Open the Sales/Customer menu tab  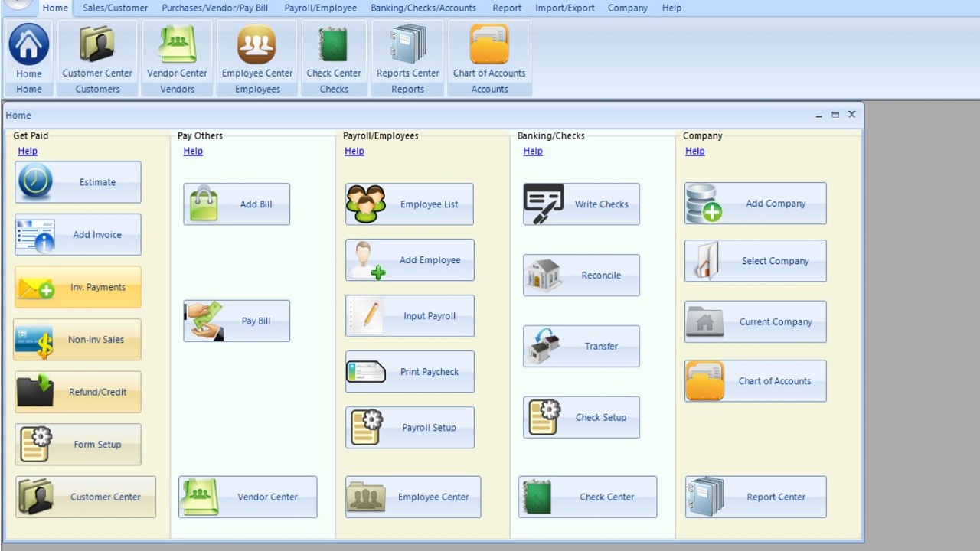tap(115, 8)
